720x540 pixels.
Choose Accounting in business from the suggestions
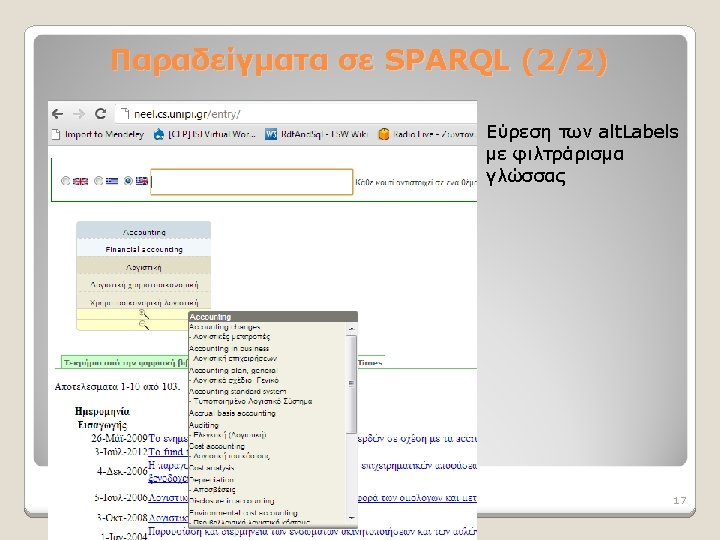[x=229, y=349]
